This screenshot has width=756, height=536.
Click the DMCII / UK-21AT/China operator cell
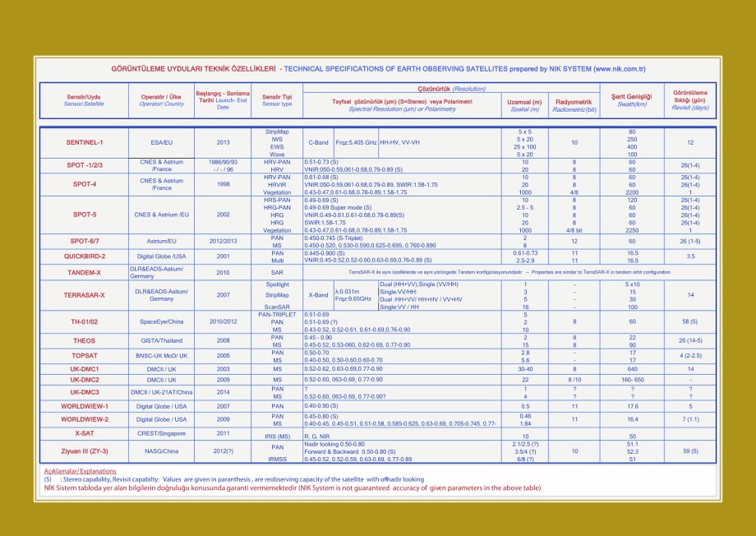[x=162, y=392]
